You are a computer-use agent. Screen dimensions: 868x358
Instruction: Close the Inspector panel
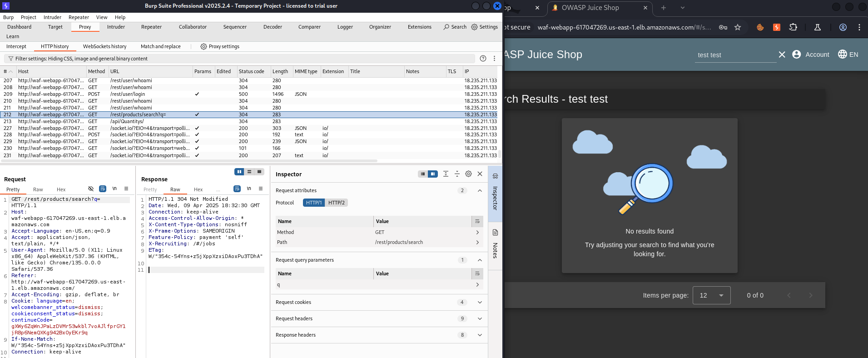[480, 174]
